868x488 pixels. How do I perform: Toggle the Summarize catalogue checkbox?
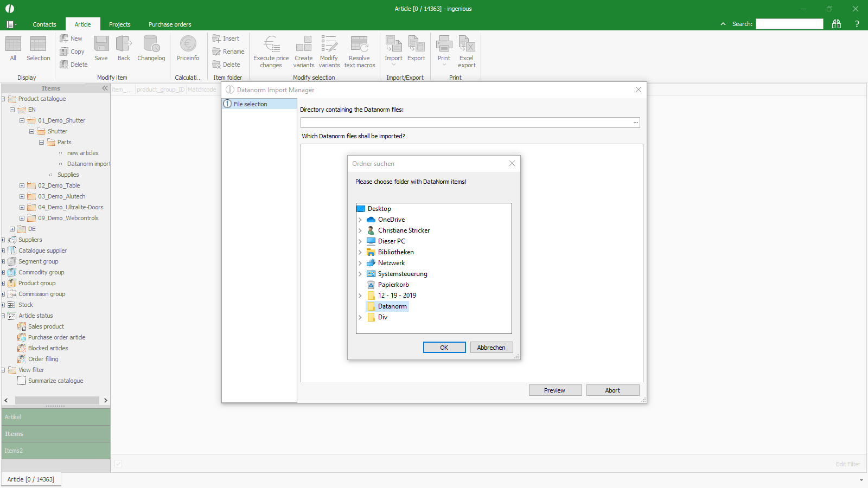(22, 381)
